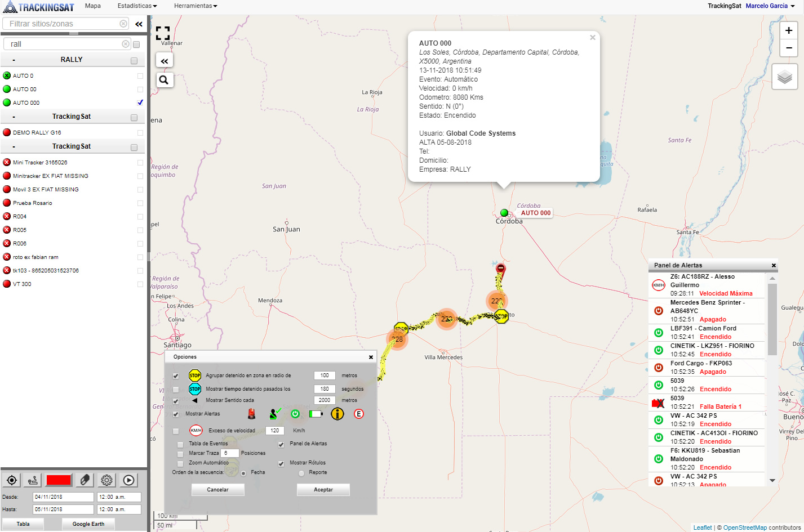
Task: Select 'DEMO RALLY G16' vehicle row
Action: 72,133
